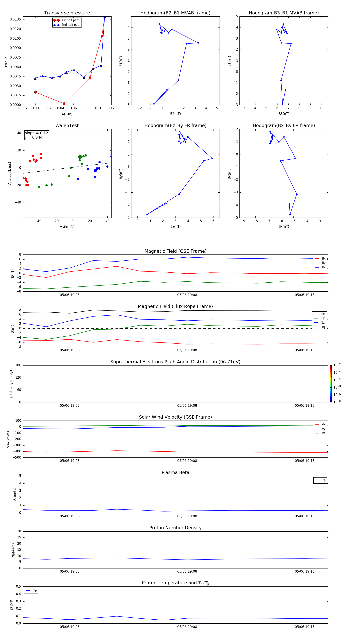Click the 'slope = 0.12' annotation
The image size is (351, 644).
[36, 133]
